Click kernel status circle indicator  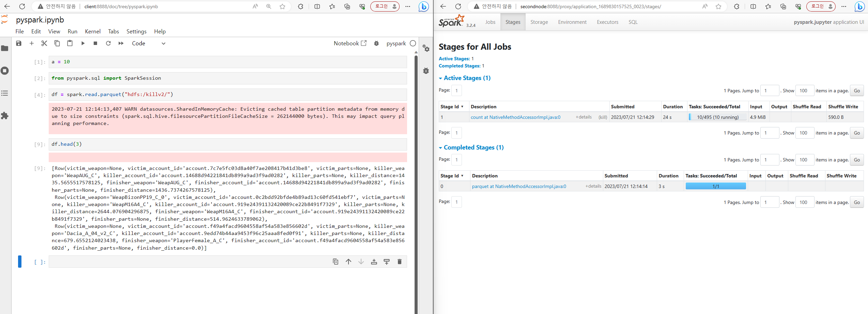click(x=413, y=43)
